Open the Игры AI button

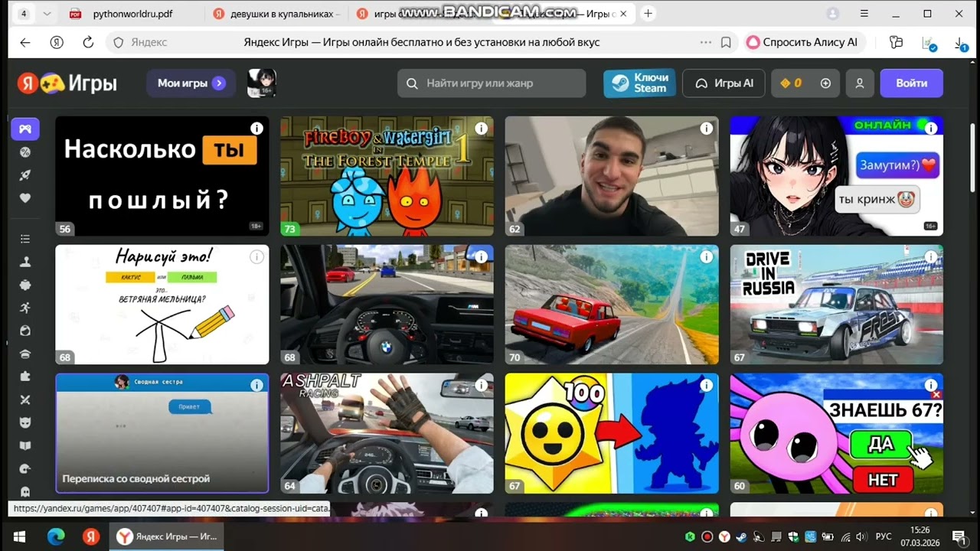[x=724, y=83]
